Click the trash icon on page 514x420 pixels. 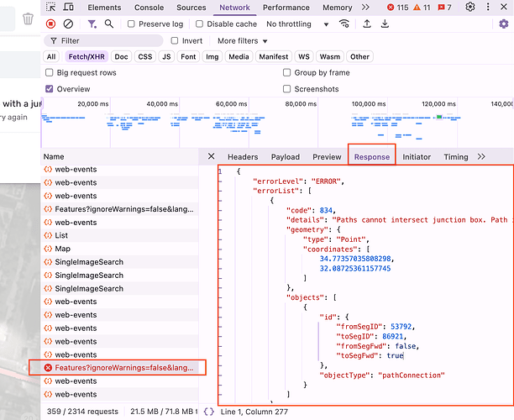pyautogui.click(x=28, y=19)
